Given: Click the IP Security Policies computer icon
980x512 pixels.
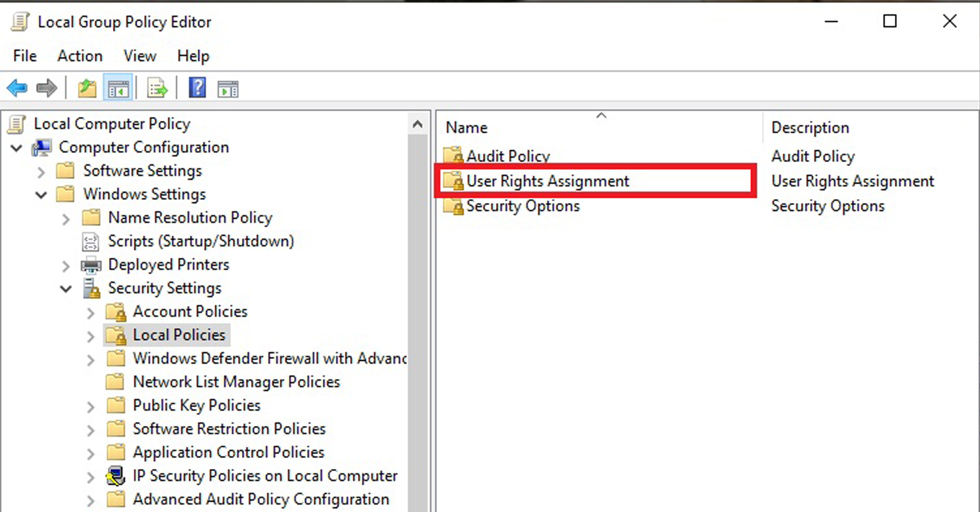Looking at the screenshot, I should click(x=116, y=476).
